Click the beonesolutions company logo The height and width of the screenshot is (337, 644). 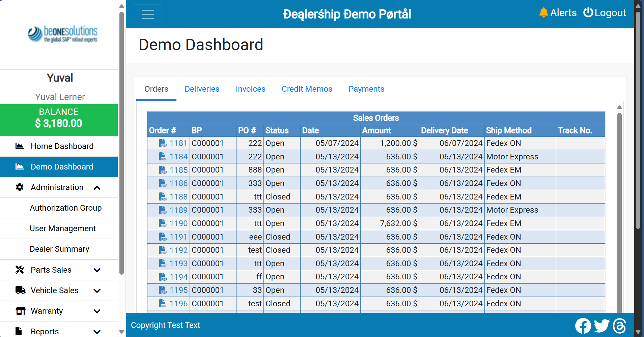coord(62,34)
